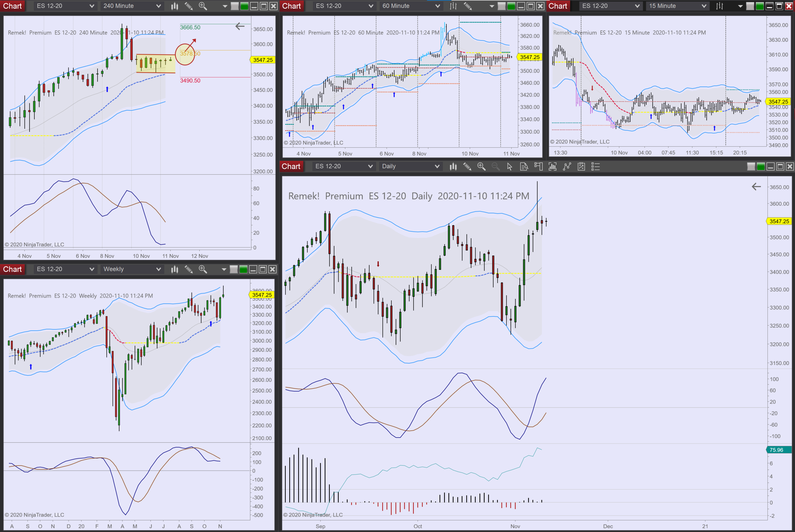Click back arrow button on Daily chart

(x=756, y=187)
